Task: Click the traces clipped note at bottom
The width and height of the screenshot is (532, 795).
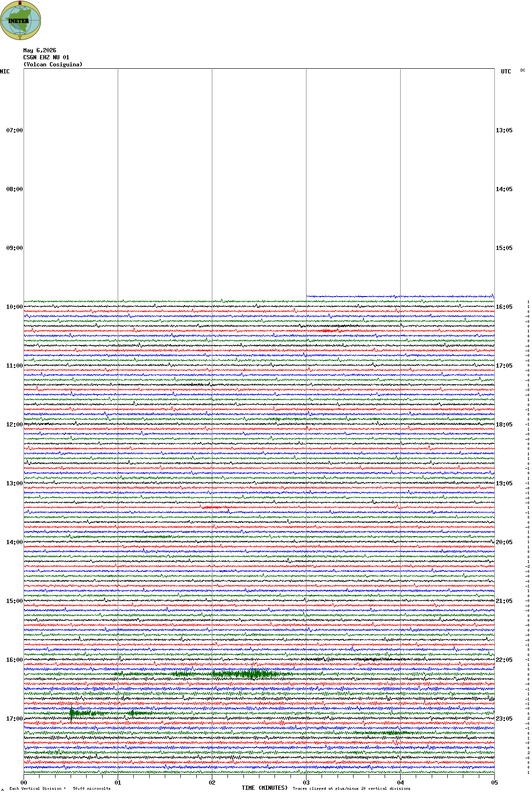Action: coord(351,788)
